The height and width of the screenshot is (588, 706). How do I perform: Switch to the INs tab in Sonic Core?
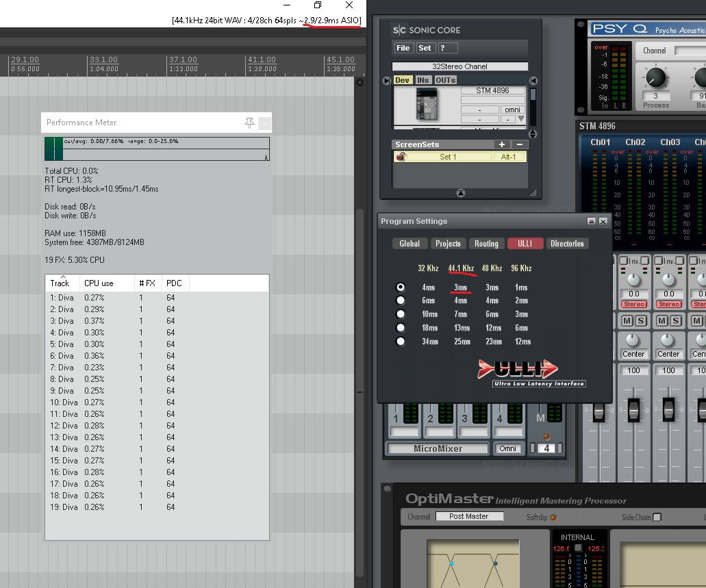click(x=423, y=80)
